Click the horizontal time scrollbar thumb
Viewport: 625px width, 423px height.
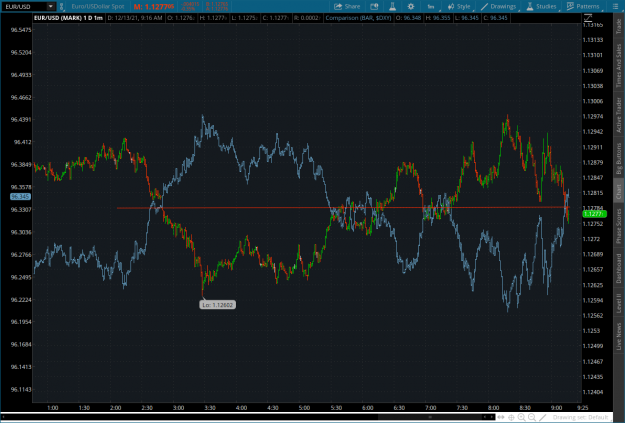430,417
